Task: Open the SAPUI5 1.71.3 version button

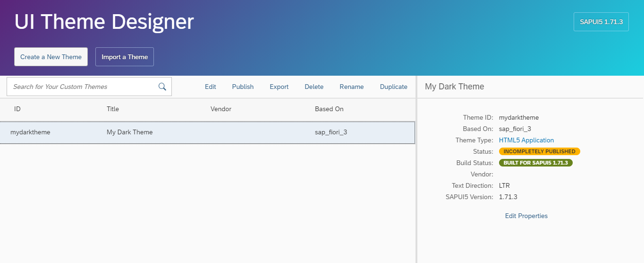Action: coord(601,22)
